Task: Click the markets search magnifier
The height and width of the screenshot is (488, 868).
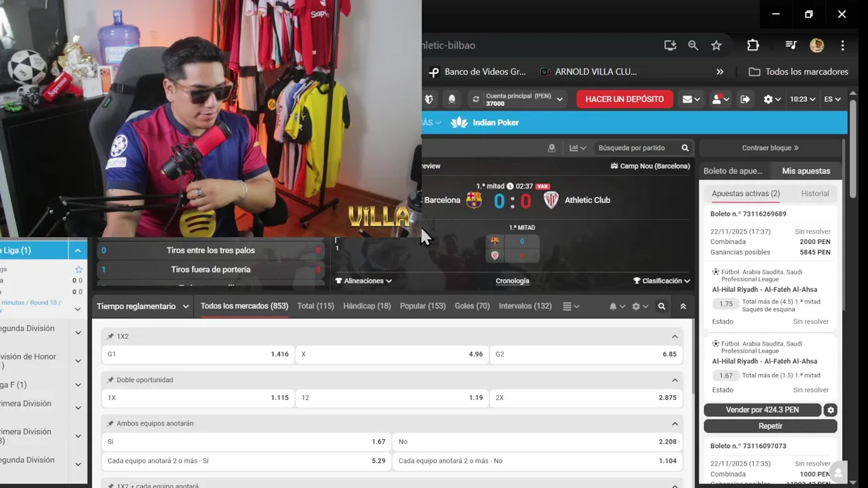Action: coord(662,306)
